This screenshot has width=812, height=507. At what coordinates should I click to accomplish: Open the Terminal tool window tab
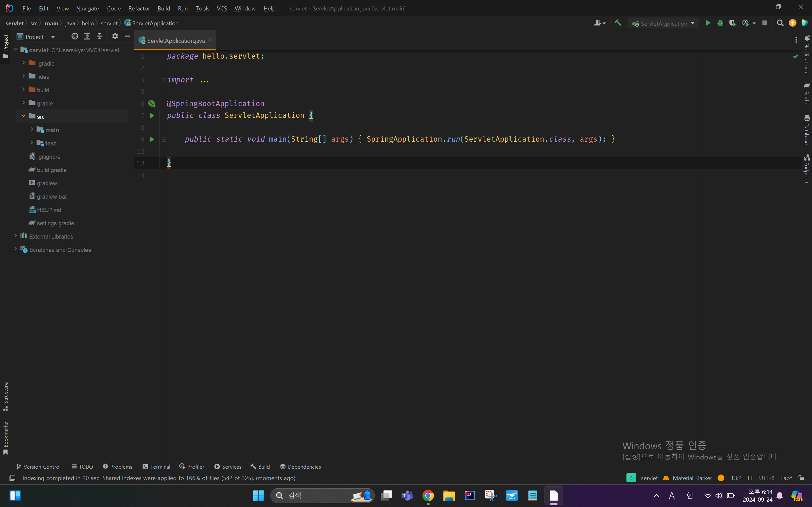157,466
